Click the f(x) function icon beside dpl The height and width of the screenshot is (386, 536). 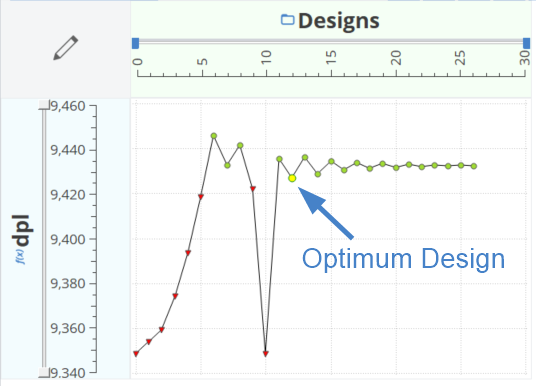[x=21, y=256]
